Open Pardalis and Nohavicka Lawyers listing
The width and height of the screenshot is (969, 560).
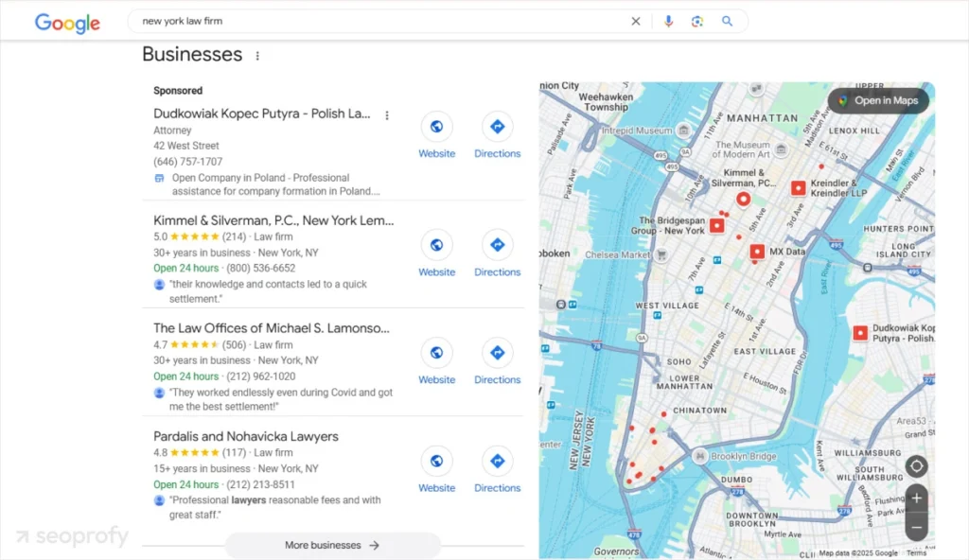(245, 436)
